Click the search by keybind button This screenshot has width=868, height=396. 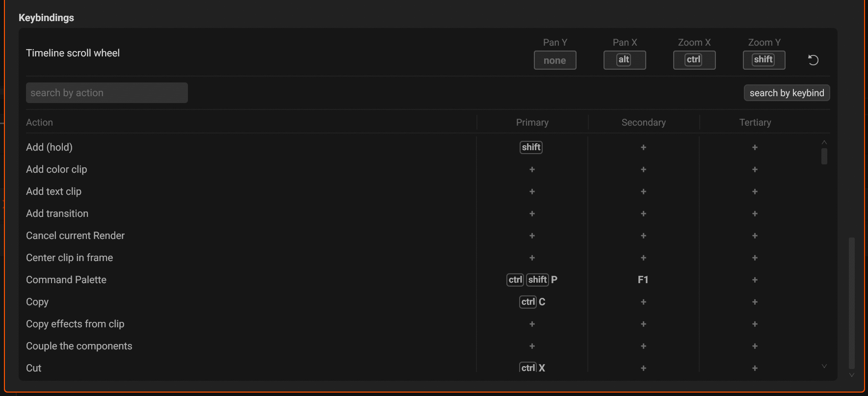click(787, 93)
